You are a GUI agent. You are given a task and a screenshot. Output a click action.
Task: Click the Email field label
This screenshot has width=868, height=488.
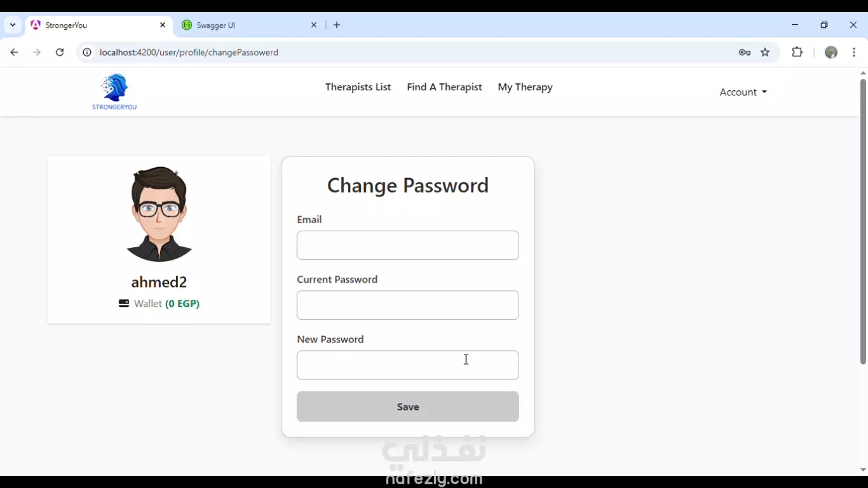tap(309, 219)
